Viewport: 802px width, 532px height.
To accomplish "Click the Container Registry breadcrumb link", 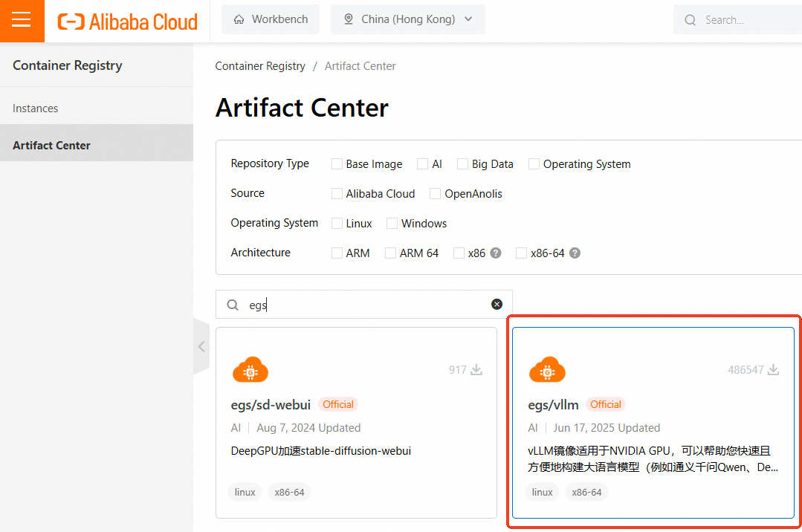I will click(260, 66).
